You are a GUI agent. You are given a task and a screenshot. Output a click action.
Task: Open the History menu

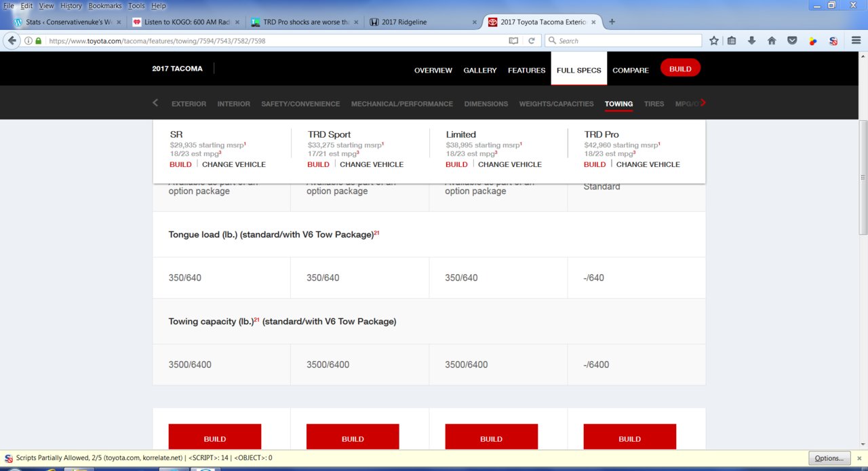pos(71,5)
